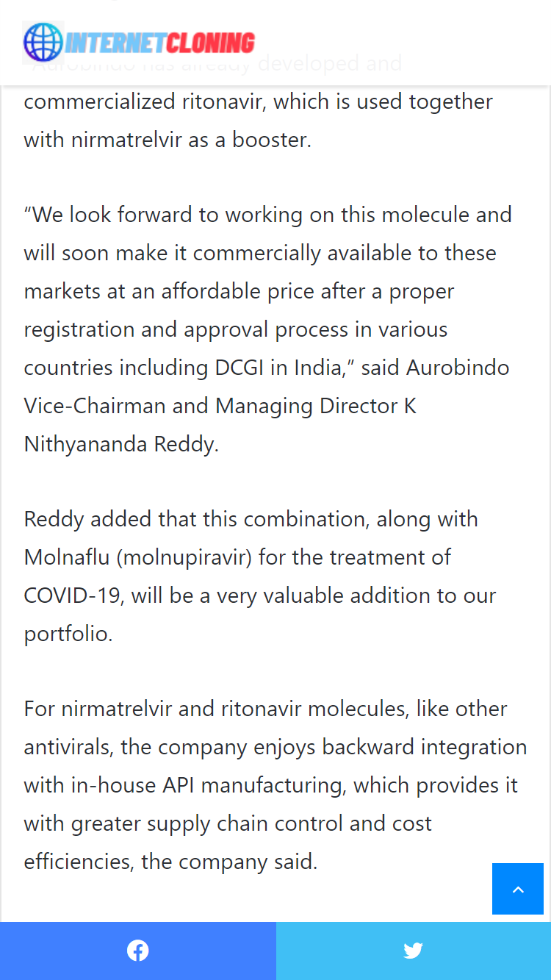
Task: Click the globe icon in the site logo
Action: (43, 43)
